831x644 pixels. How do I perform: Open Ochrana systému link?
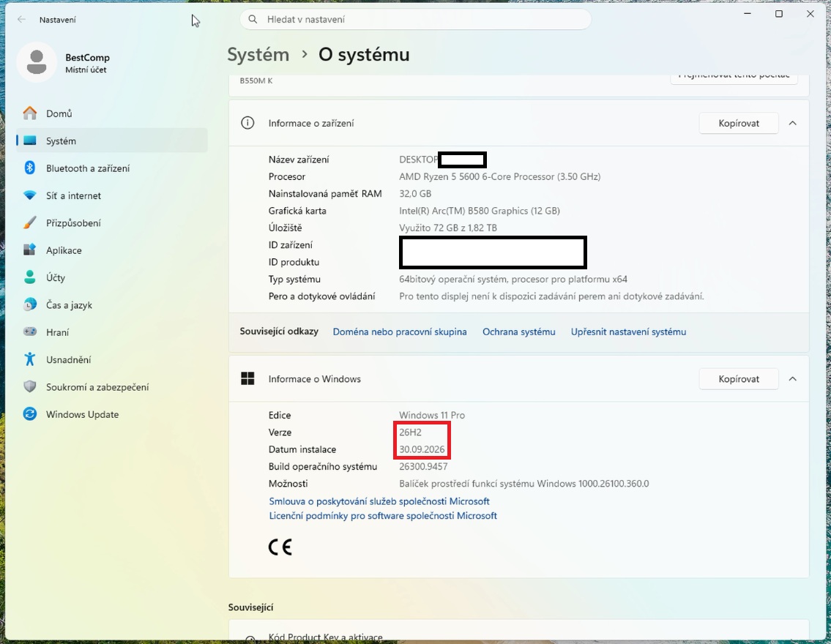519,332
